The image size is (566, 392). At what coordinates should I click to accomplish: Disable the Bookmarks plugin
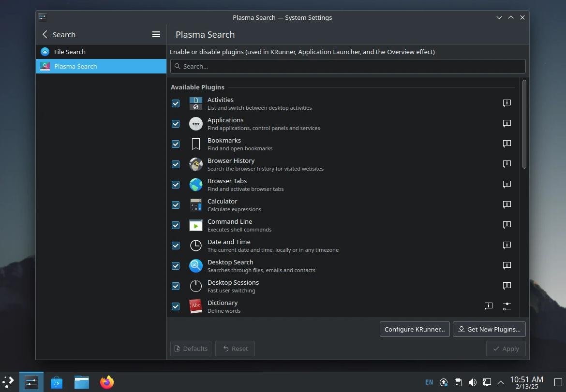[x=176, y=144]
